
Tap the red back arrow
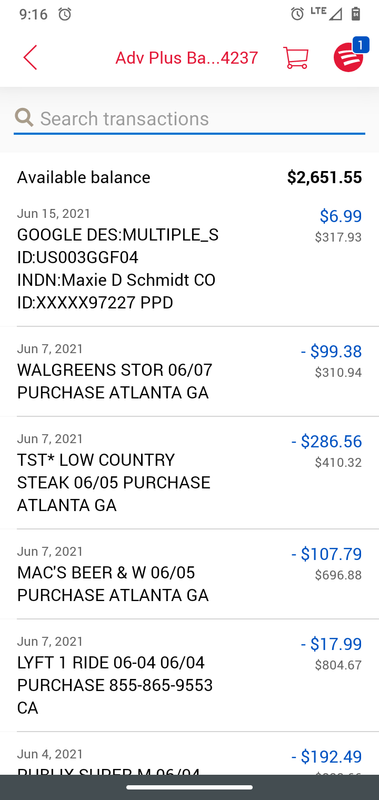(30, 57)
